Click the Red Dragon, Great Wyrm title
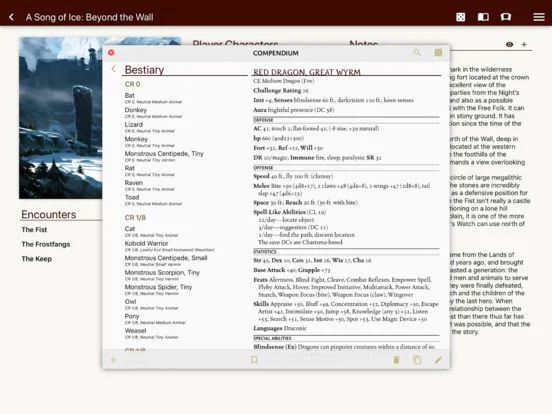The width and height of the screenshot is (552, 414). point(307,72)
